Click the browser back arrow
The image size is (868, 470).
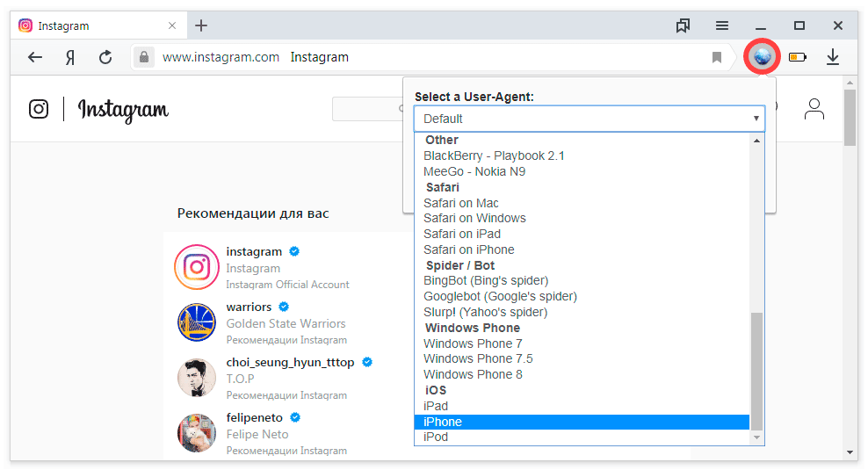[x=35, y=57]
